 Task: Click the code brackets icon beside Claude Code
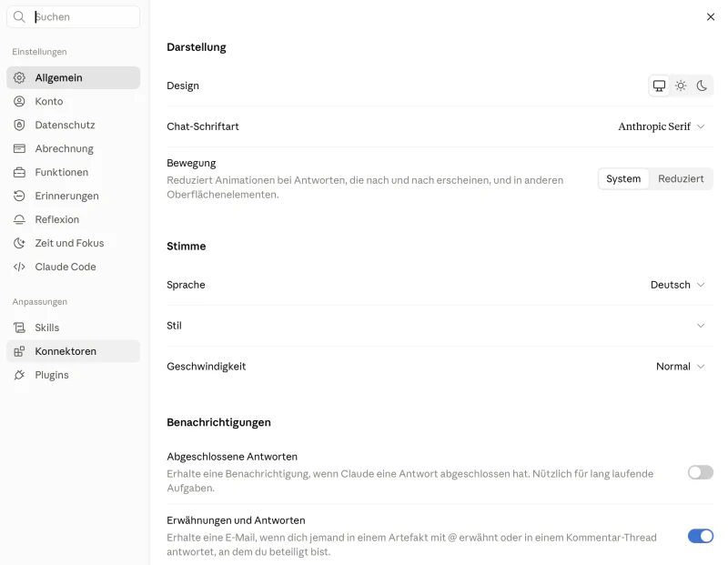(x=19, y=267)
